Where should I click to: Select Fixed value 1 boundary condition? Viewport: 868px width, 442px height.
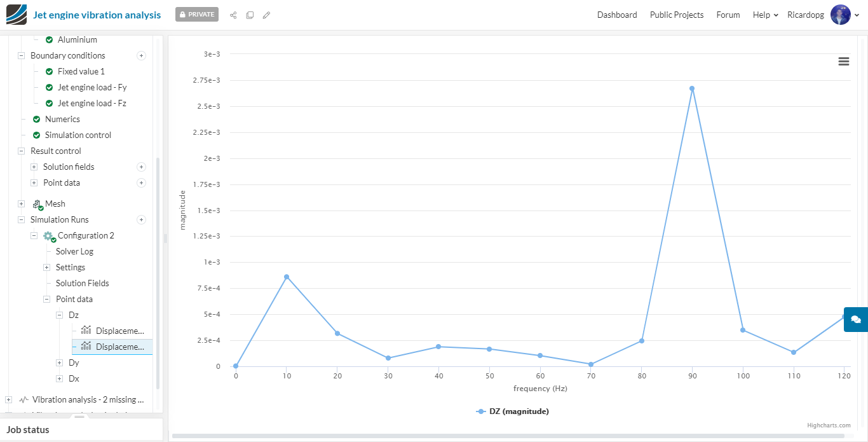tap(81, 71)
